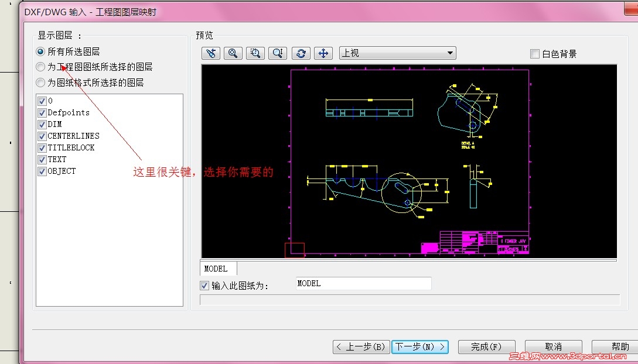
Task: Toggle the Defpoints layer checkbox
Action: pyautogui.click(x=42, y=112)
